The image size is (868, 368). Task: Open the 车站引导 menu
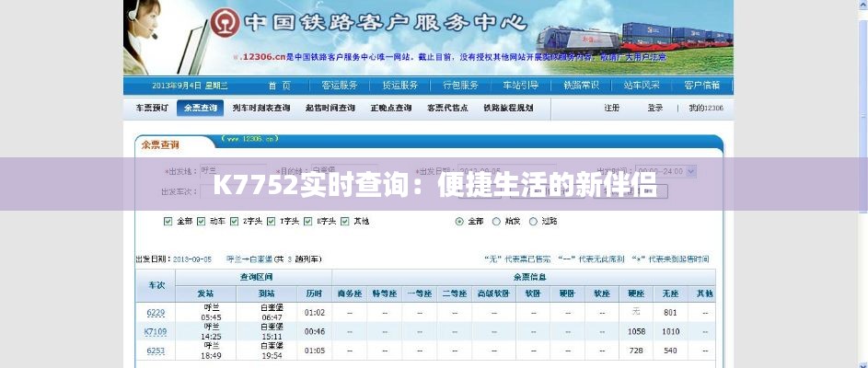[520, 86]
